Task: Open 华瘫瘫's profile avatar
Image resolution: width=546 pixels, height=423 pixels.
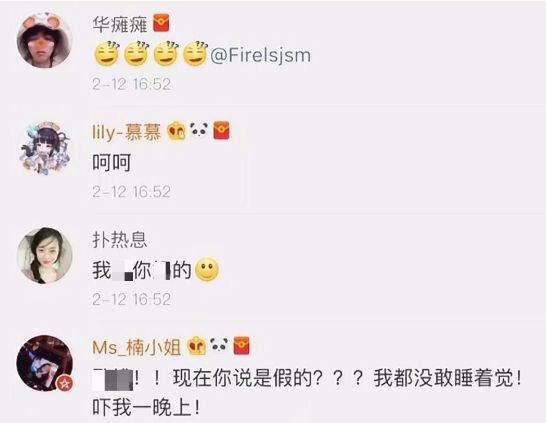Action: 45,39
